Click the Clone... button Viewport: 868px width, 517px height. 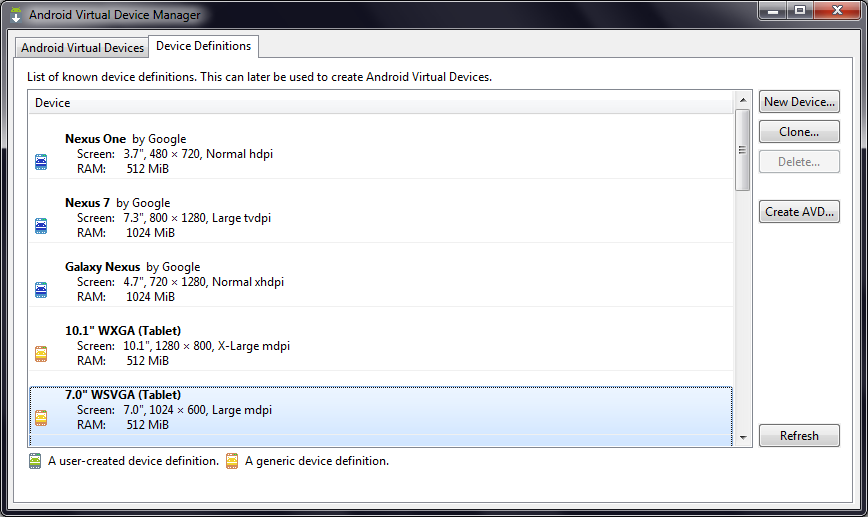pos(799,132)
